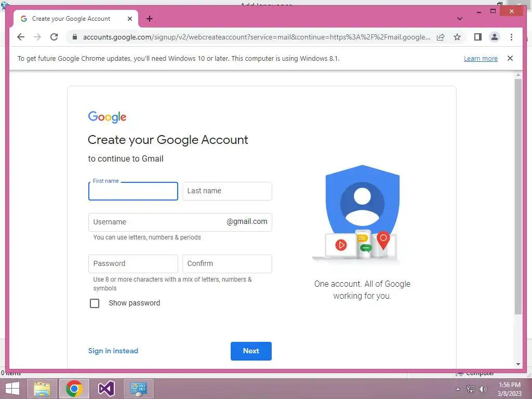Screen dimensions: 532x399
Task: Open Chrome's three-dot menu
Action: point(511,37)
